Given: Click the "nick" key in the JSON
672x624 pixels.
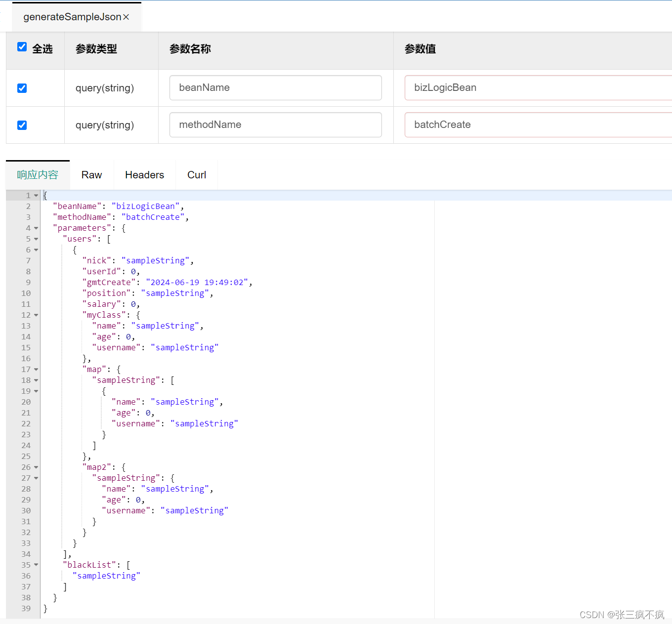Looking at the screenshot, I should coord(97,261).
